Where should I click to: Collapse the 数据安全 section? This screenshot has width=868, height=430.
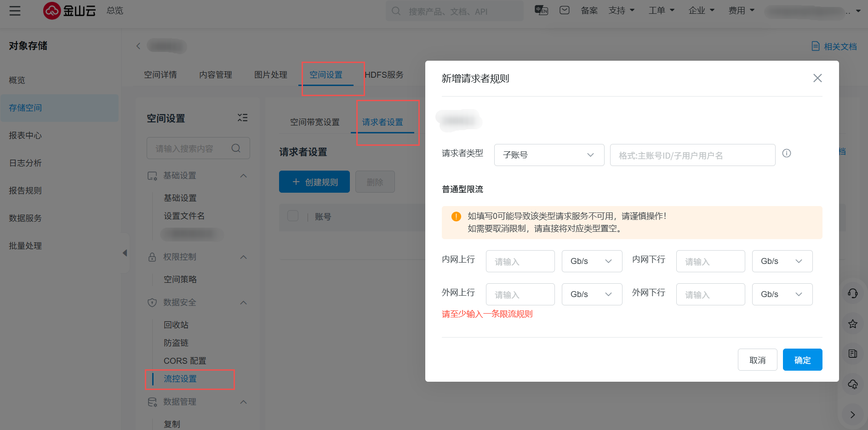pyautogui.click(x=244, y=303)
